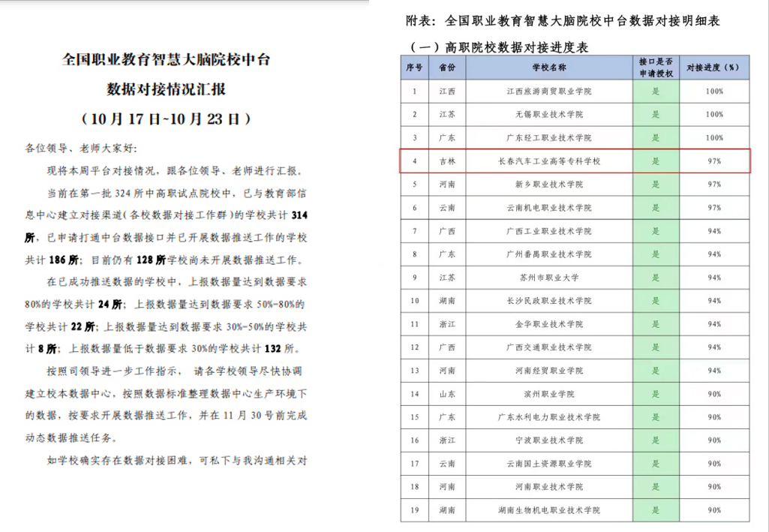Screen dimensions: 769x532
Task: Select school "滨州职业学院"
Action: 549,394
